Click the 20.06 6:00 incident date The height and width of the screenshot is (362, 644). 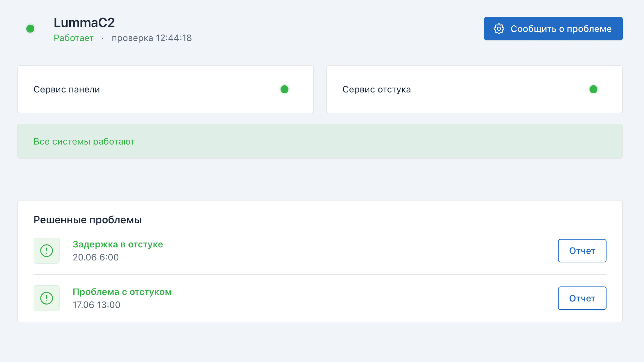(x=95, y=257)
